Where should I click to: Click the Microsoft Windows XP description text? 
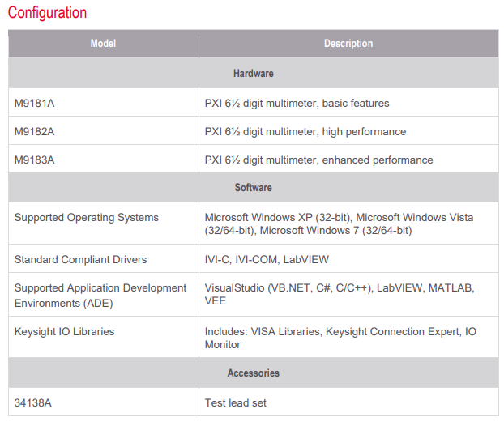340,224
